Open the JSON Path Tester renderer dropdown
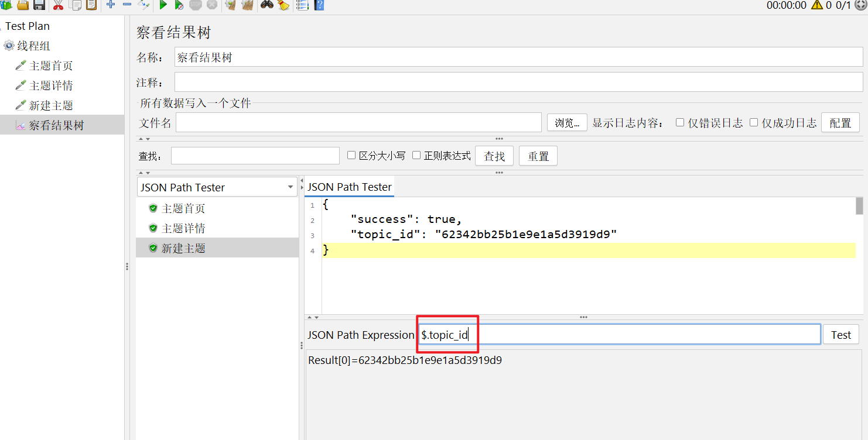868x440 pixels. tap(217, 187)
